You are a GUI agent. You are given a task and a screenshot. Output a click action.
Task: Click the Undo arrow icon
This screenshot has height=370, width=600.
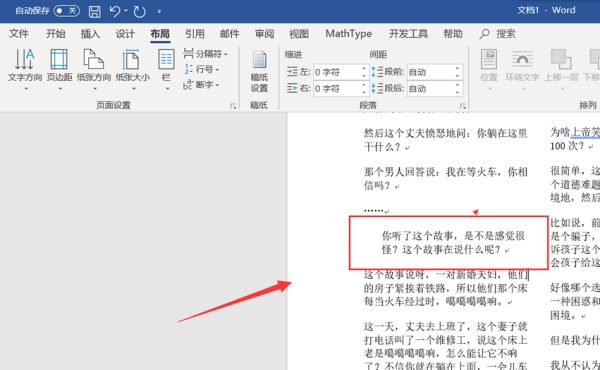tap(114, 11)
